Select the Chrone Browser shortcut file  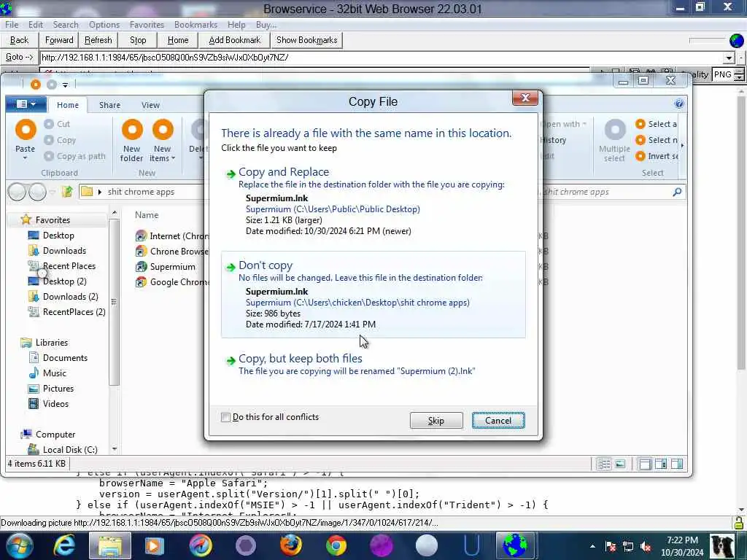click(x=171, y=252)
